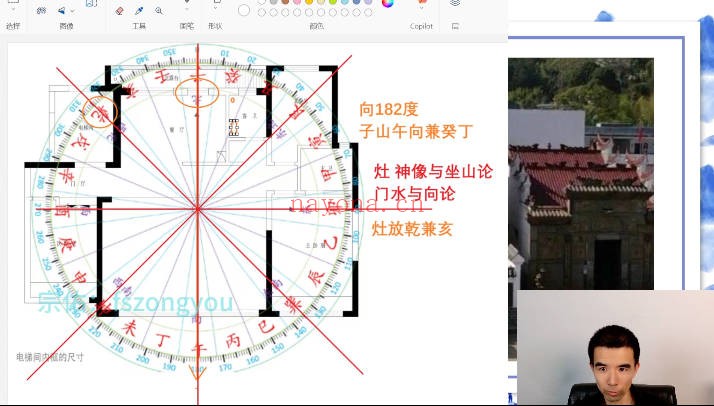Select the Eraser tool
The height and width of the screenshot is (406, 714).
tap(120, 11)
